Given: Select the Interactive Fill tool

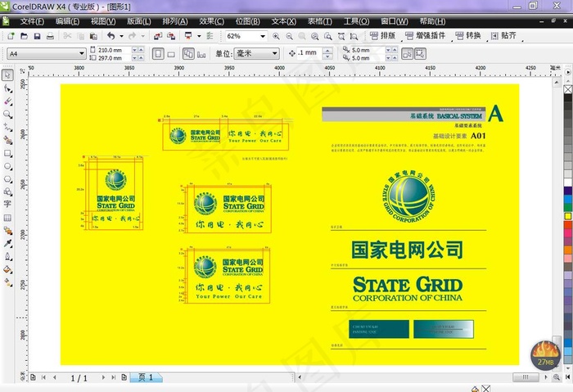Looking at the screenshot, I should [x=7, y=282].
